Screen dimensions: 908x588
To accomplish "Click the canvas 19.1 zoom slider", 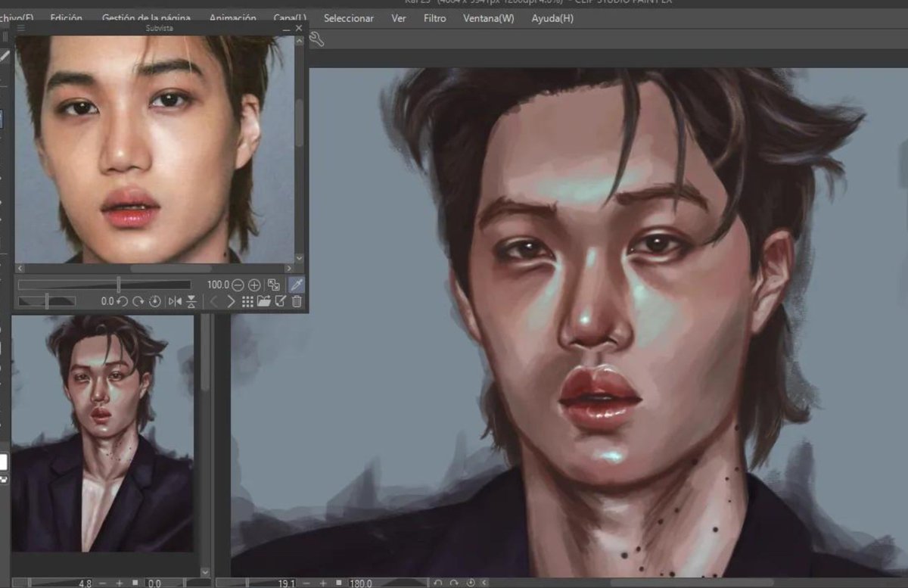I will point(257,583).
